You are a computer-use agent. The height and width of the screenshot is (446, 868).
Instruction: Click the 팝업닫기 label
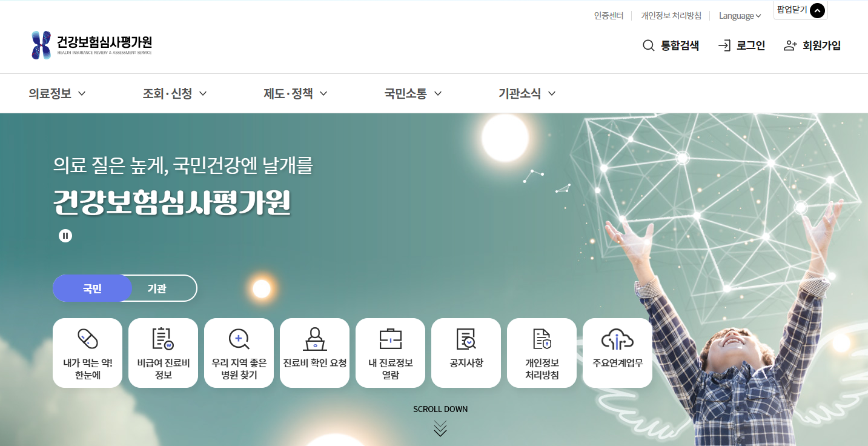(792, 10)
